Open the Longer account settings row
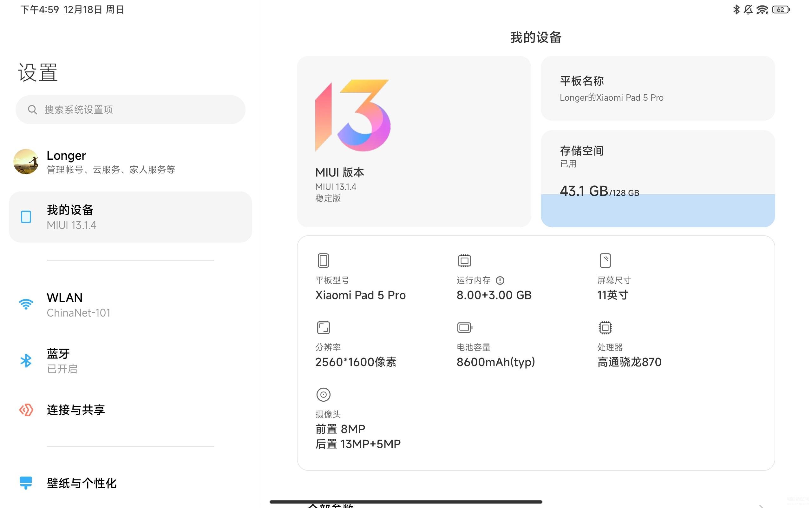 (130, 162)
